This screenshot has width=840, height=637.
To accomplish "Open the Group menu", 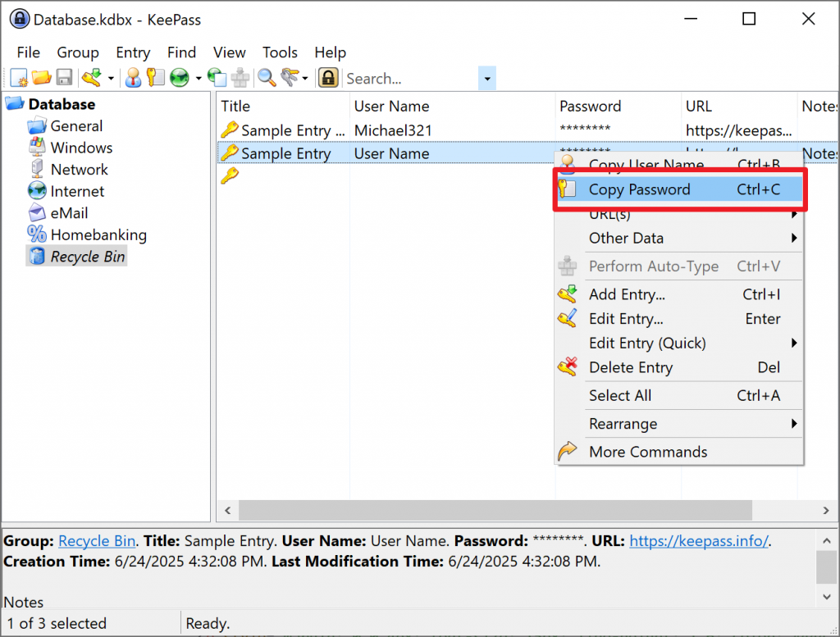I will click(x=78, y=52).
